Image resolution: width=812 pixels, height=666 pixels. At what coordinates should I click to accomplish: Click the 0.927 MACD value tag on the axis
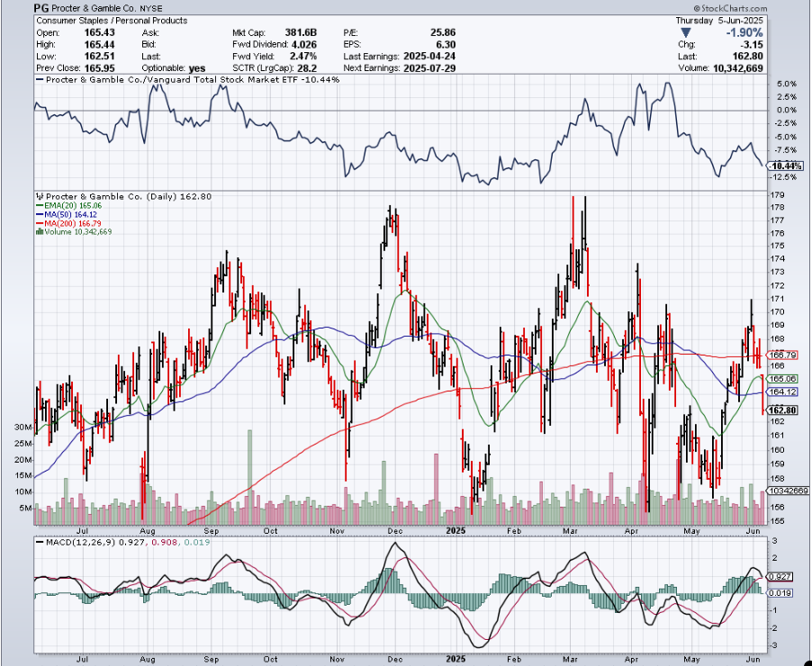[780, 577]
